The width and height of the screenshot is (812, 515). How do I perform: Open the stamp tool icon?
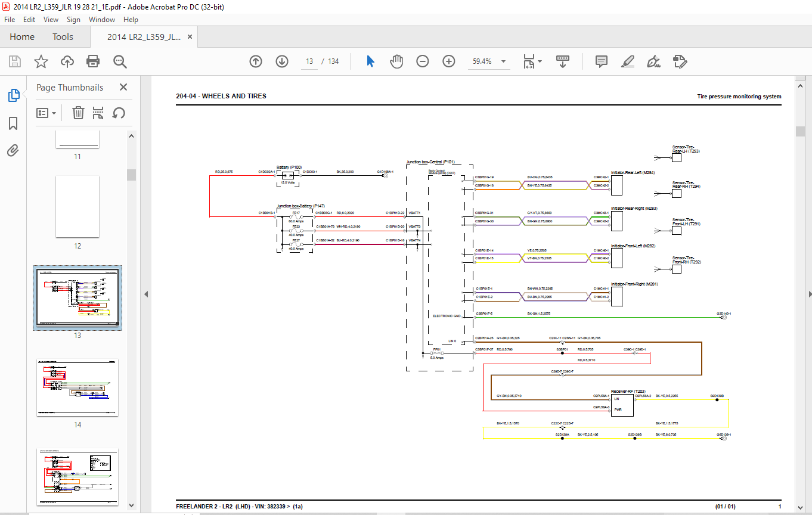click(680, 61)
